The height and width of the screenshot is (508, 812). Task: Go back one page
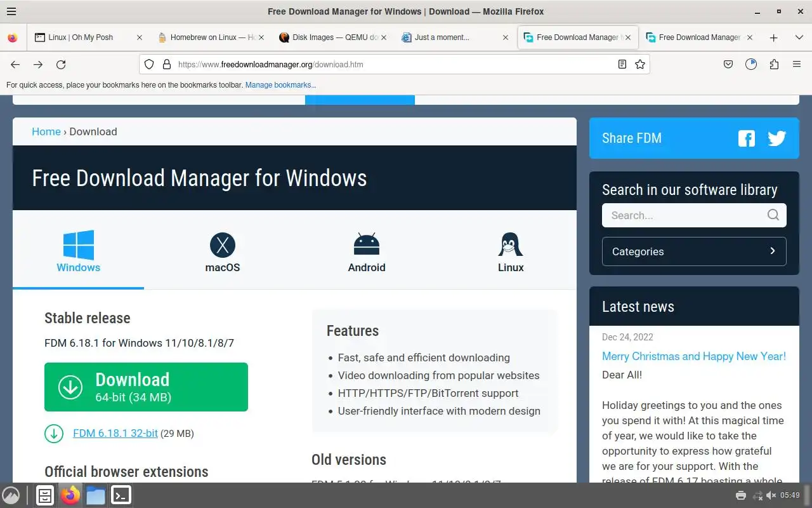[15, 64]
